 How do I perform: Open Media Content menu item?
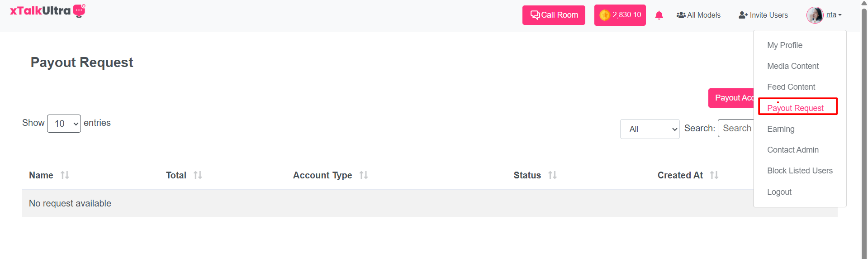(x=792, y=66)
